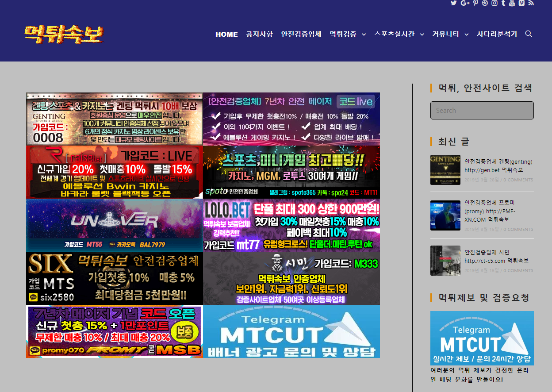Open the LOLO.BET banner

point(291,225)
